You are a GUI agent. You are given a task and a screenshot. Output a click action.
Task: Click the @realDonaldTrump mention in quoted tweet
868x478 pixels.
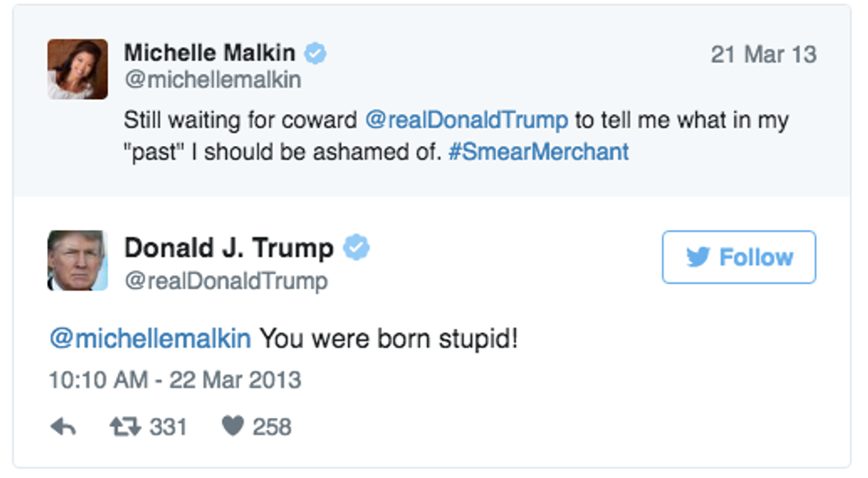pos(465,120)
